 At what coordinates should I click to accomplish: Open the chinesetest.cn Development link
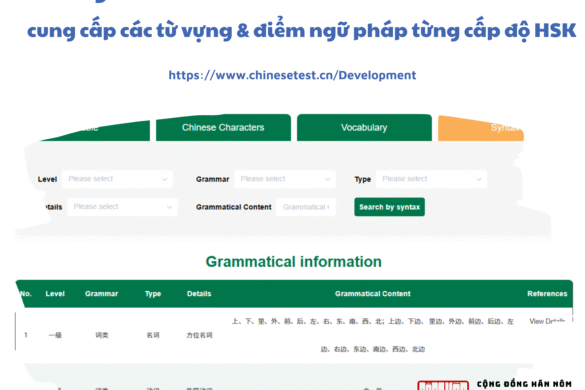292,75
